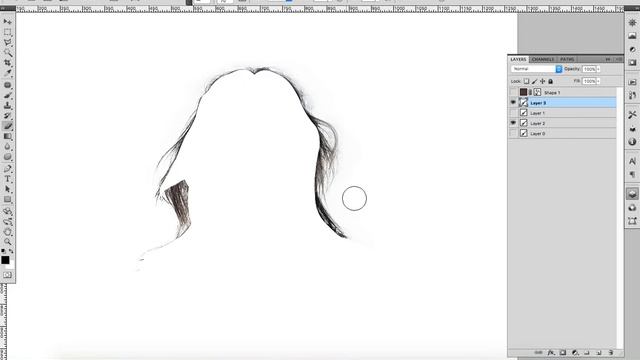The height and width of the screenshot is (360, 640).
Task: Select the Type tool
Action: (x=7, y=179)
